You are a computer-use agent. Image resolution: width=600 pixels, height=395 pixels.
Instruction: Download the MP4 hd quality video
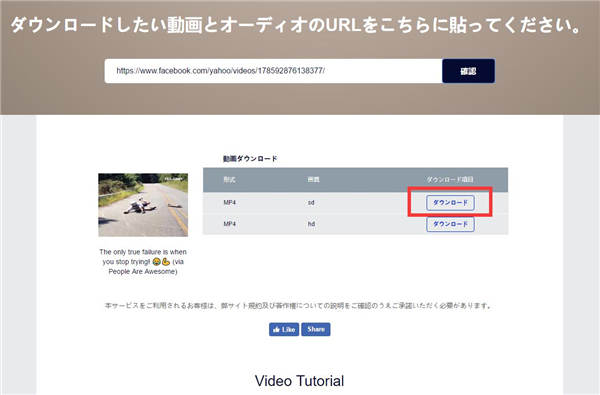click(x=450, y=224)
